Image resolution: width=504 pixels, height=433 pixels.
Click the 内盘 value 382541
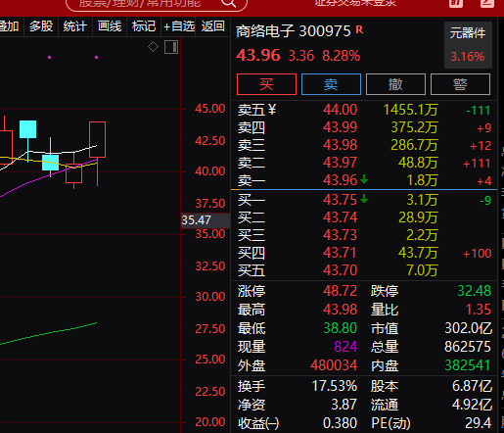click(468, 365)
